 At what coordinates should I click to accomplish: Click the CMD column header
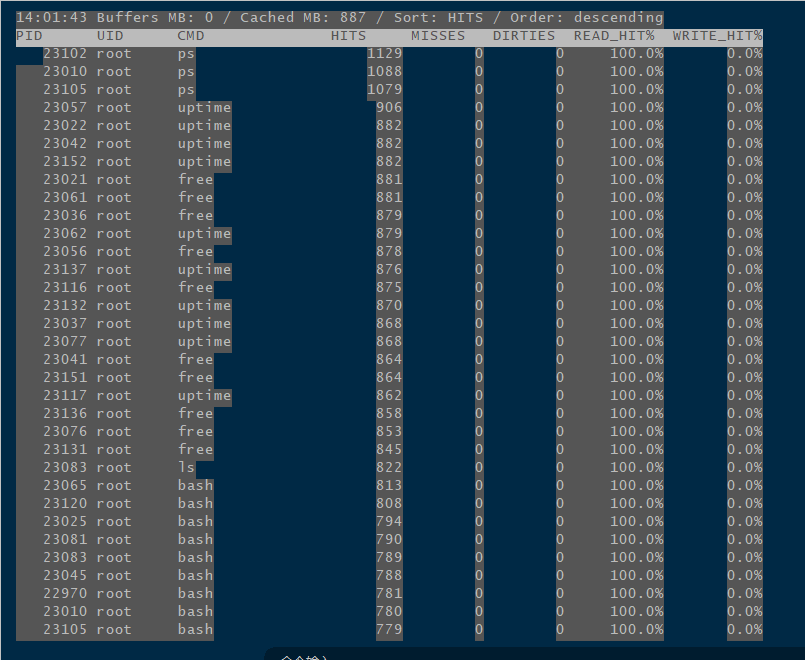point(191,36)
